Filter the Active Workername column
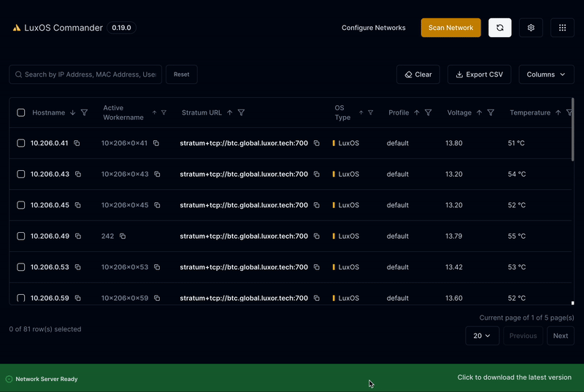Image resolution: width=584 pixels, height=392 pixels. pyautogui.click(x=164, y=112)
